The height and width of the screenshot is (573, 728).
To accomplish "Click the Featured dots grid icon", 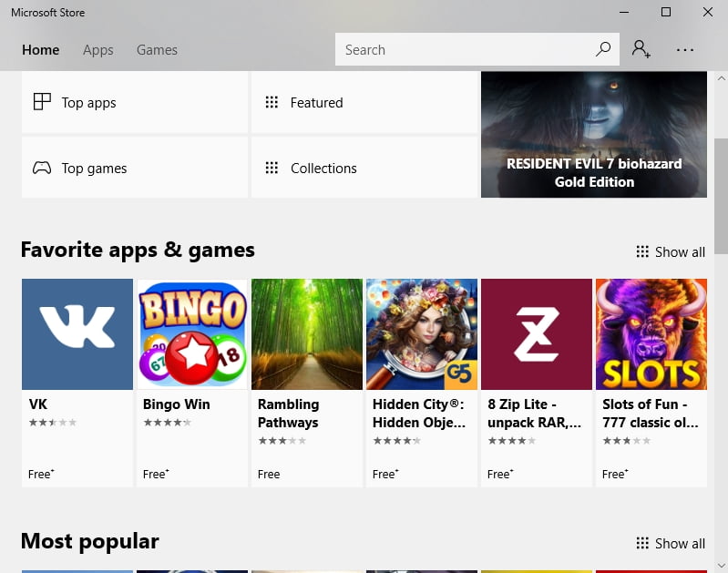I will point(272,102).
